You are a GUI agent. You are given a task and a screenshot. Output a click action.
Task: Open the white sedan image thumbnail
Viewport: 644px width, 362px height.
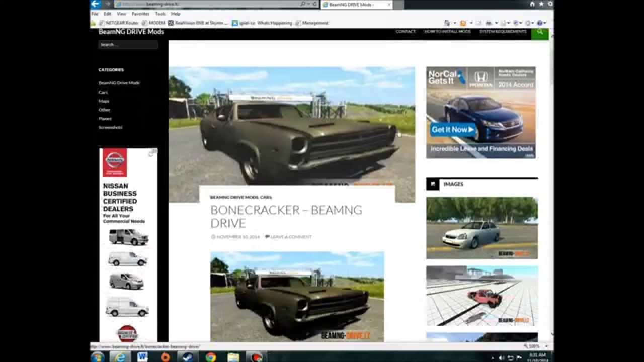[482, 228]
